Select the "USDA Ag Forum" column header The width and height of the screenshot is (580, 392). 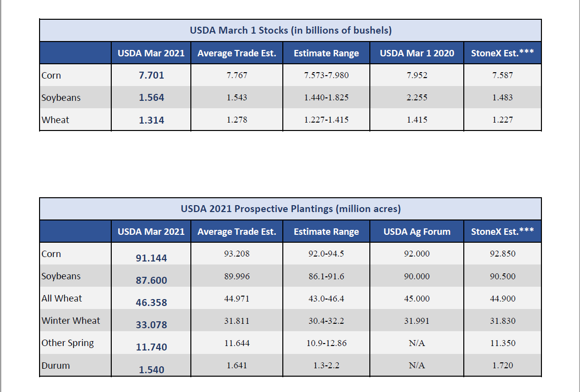(x=417, y=232)
